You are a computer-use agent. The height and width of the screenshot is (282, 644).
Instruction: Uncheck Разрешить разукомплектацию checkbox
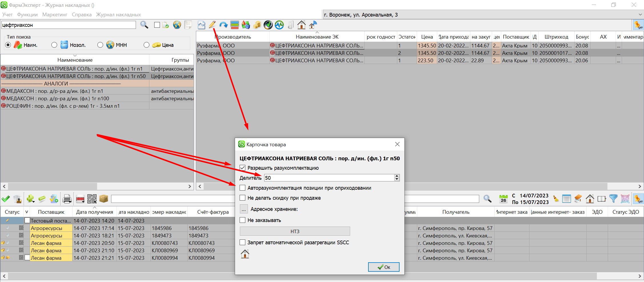(x=242, y=168)
